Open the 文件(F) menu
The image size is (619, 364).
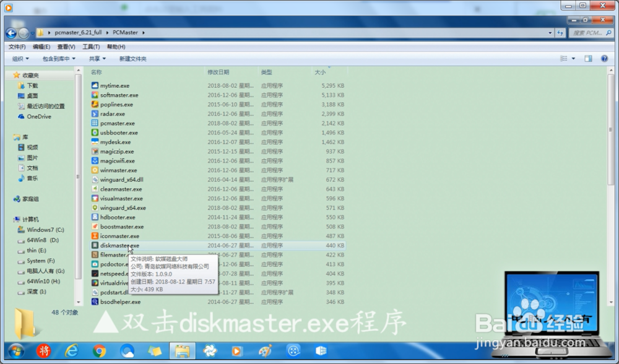tap(17, 46)
